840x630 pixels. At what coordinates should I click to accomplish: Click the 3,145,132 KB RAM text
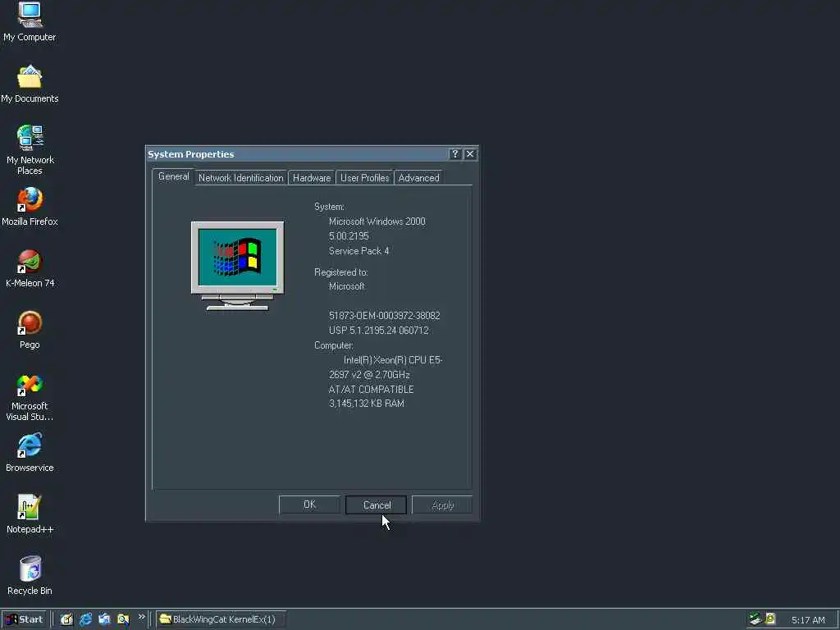pyautogui.click(x=367, y=404)
